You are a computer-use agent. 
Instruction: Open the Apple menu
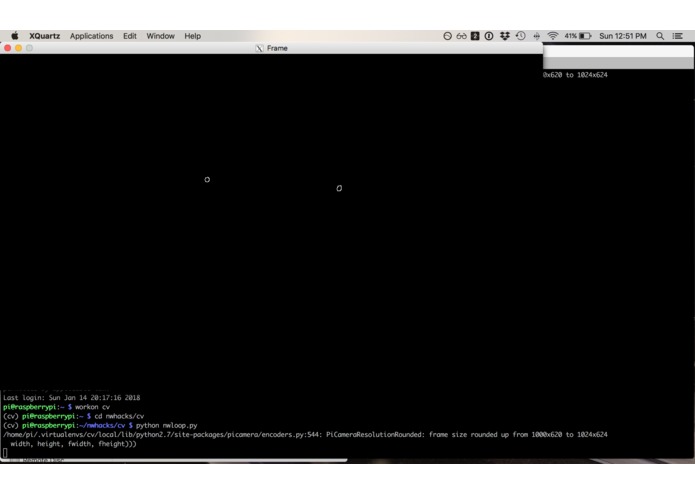pos(15,36)
